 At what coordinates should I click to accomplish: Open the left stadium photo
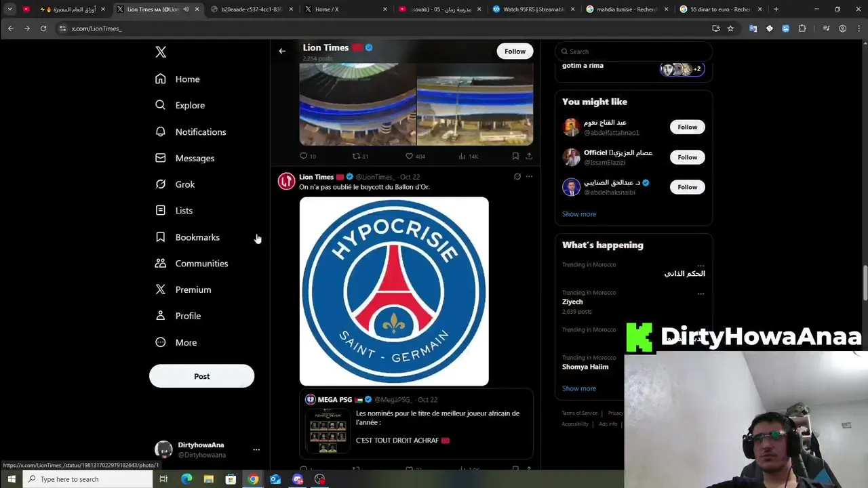coord(357,104)
